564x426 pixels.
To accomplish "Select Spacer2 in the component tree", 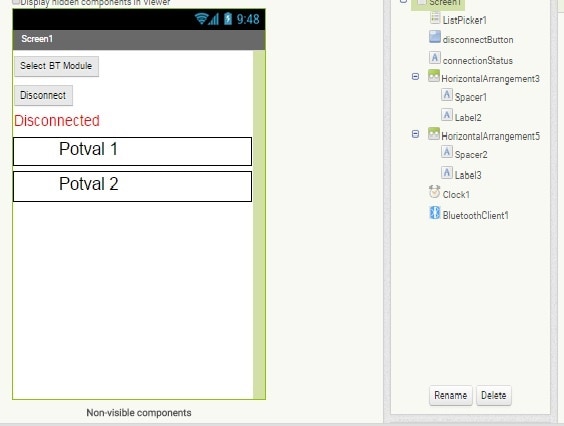I will [x=471, y=155].
